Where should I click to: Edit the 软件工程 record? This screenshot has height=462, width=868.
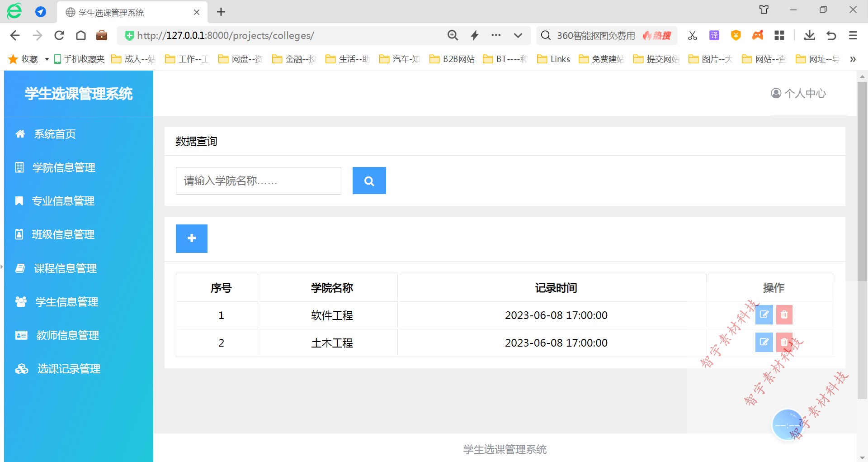tap(764, 315)
